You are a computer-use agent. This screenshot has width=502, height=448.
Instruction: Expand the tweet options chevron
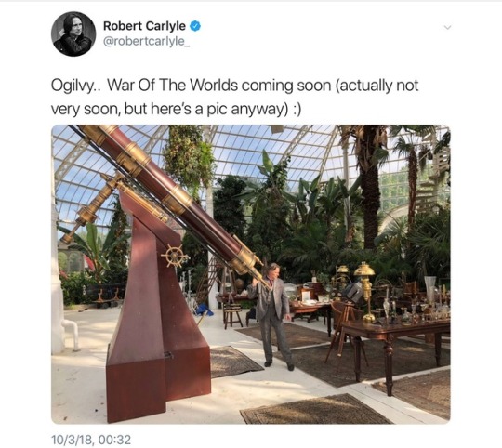point(447,28)
